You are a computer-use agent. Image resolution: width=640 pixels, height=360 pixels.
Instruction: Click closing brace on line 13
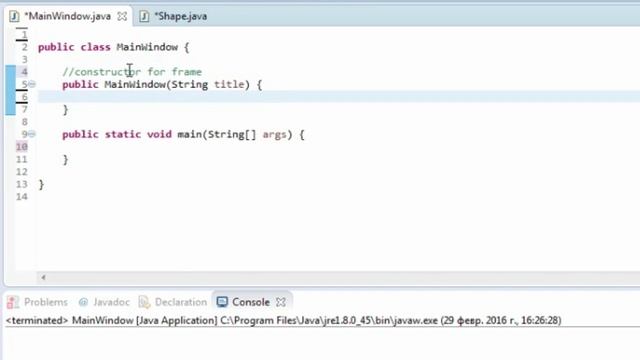pos(41,184)
